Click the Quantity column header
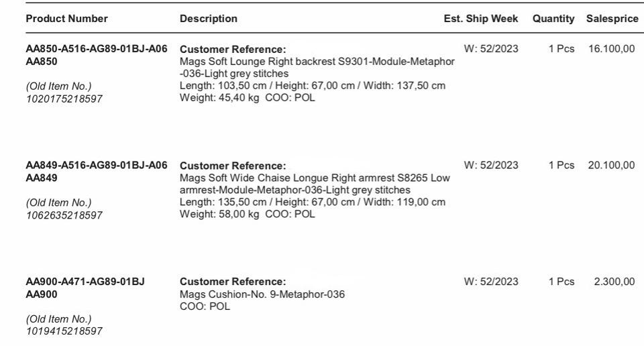The image size is (644, 346). (x=553, y=19)
